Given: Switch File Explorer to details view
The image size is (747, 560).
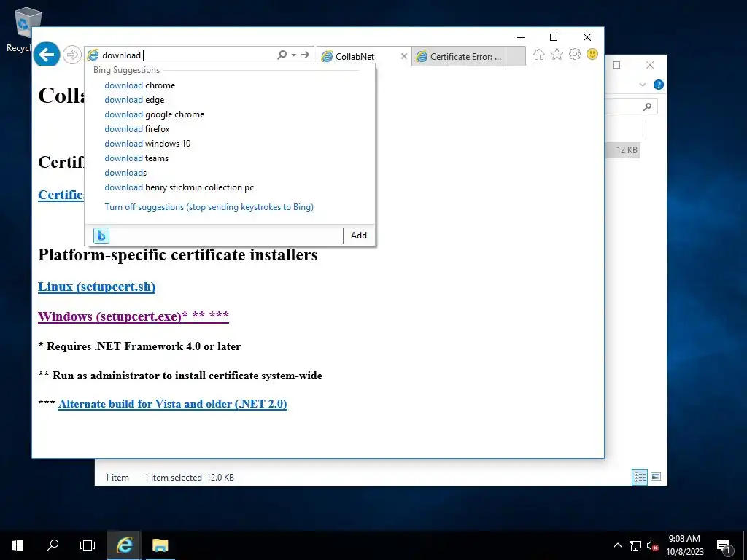Looking at the screenshot, I should [640, 477].
